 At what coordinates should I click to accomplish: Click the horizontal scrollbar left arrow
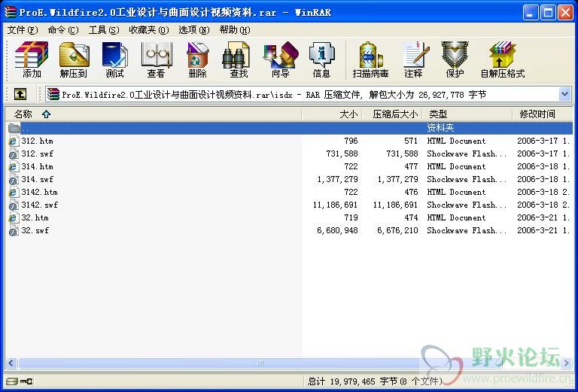(11, 363)
